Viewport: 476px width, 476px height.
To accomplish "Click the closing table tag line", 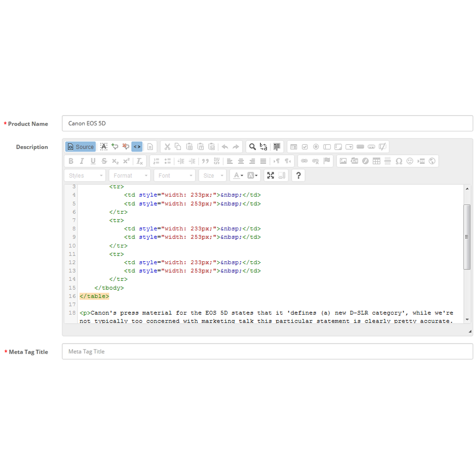I will coord(94,296).
